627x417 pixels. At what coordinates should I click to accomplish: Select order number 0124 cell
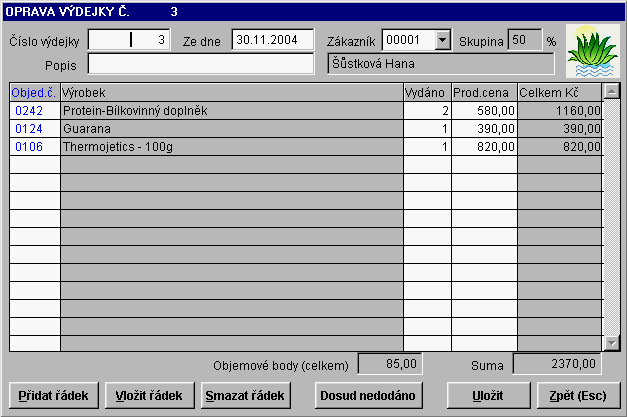tap(35, 128)
